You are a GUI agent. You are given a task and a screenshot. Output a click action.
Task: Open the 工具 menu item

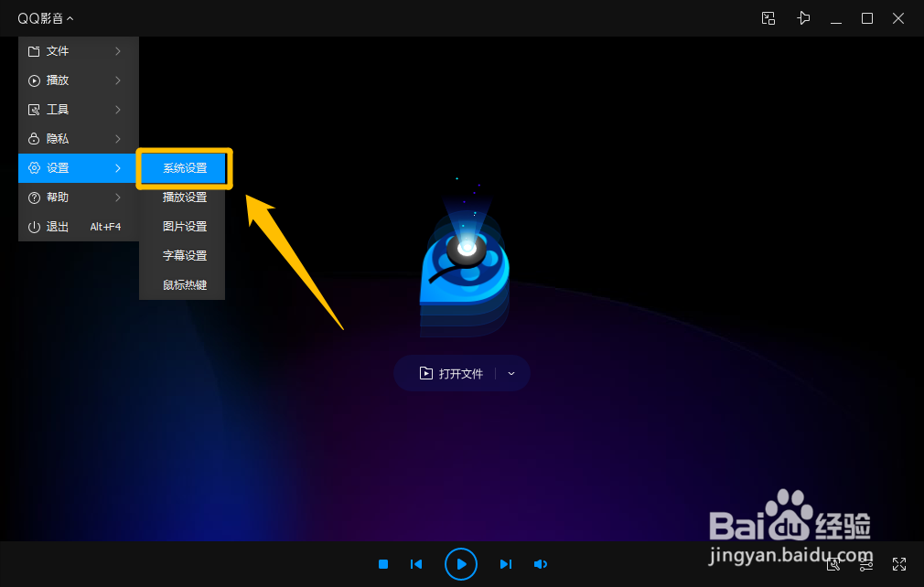click(79, 110)
